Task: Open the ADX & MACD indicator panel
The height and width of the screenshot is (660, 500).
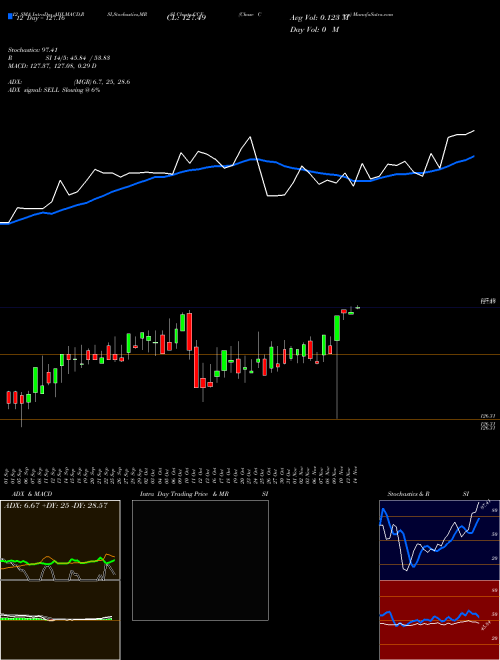Action: tap(60, 540)
